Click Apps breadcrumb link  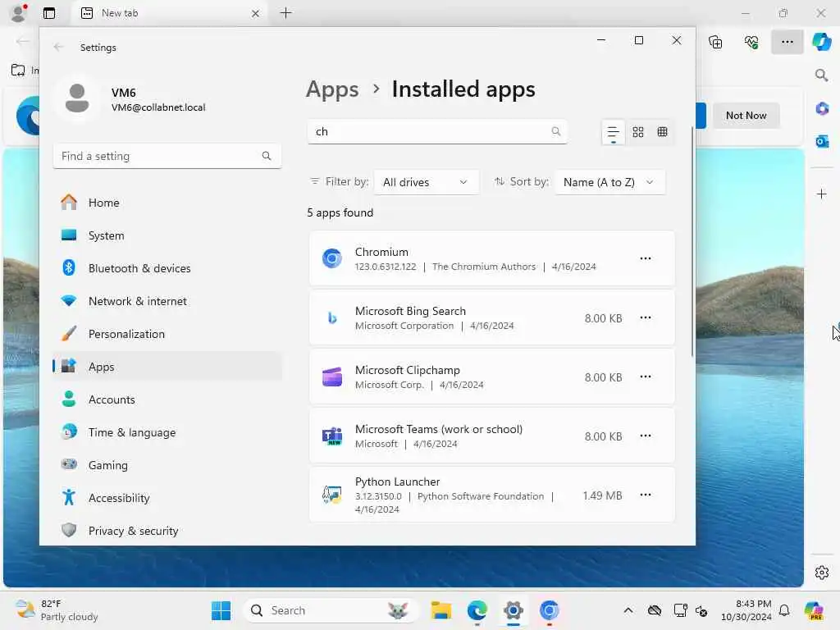click(x=332, y=89)
